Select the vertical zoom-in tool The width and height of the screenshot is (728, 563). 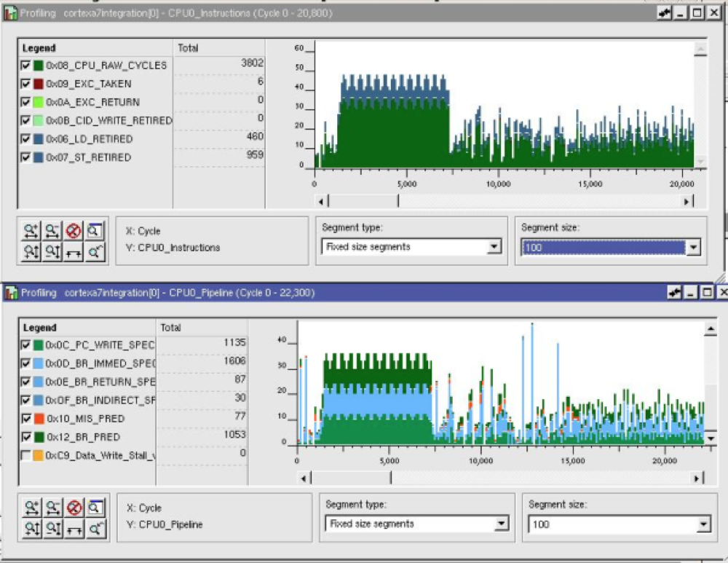[x=31, y=252]
